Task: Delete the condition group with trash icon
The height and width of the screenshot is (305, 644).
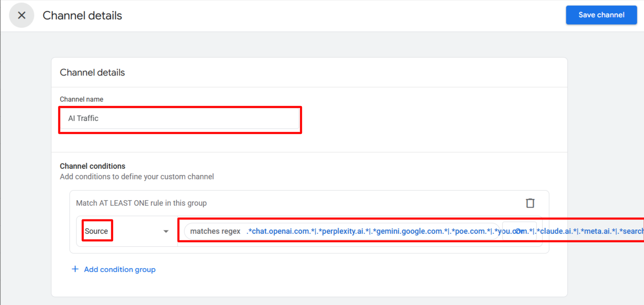Action: (530, 203)
